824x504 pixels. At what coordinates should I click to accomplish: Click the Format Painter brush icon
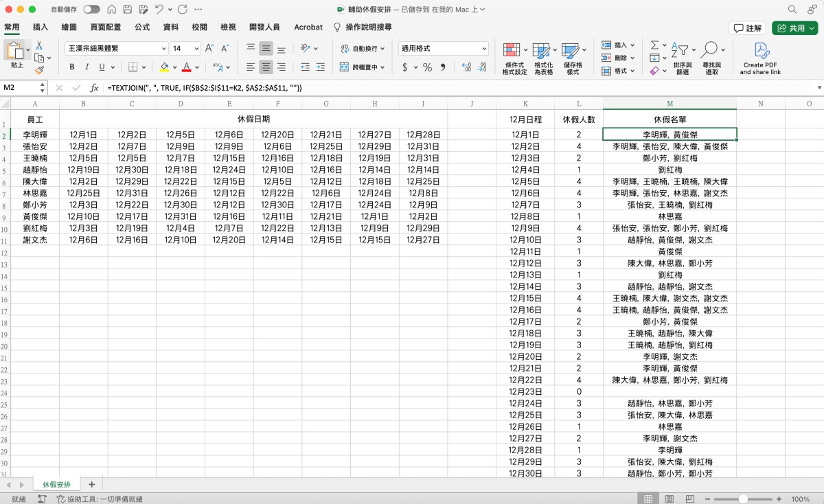pyautogui.click(x=39, y=70)
